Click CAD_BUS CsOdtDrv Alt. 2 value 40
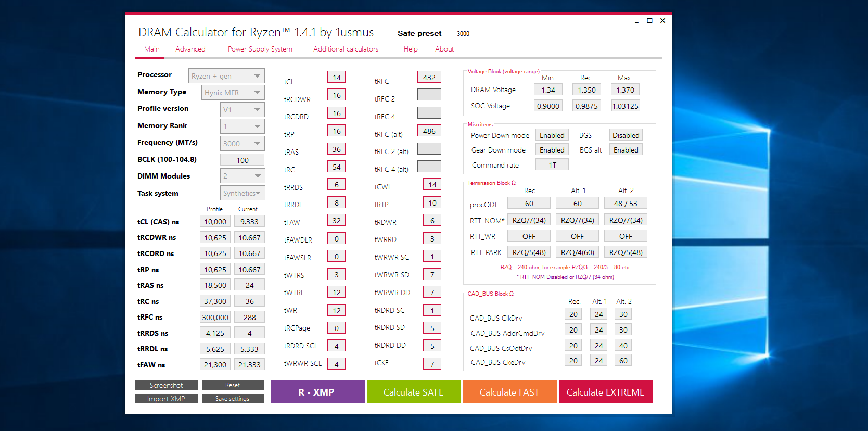Image resolution: width=868 pixels, height=431 pixels. click(x=623, y=346)
